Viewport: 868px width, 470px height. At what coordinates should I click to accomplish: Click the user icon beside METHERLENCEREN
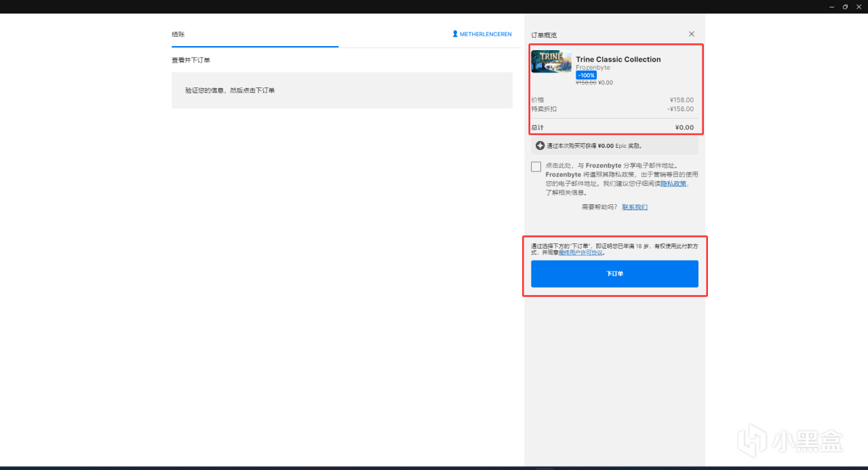455,34
